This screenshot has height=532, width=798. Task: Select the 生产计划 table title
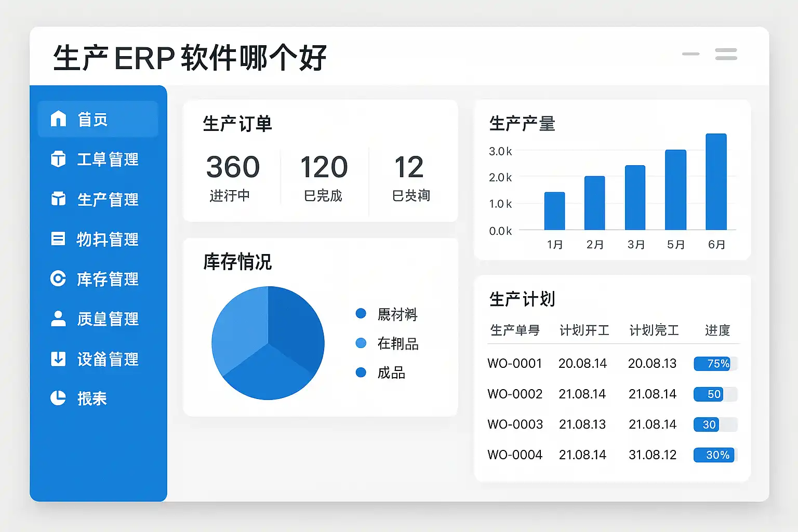[522, 299]
